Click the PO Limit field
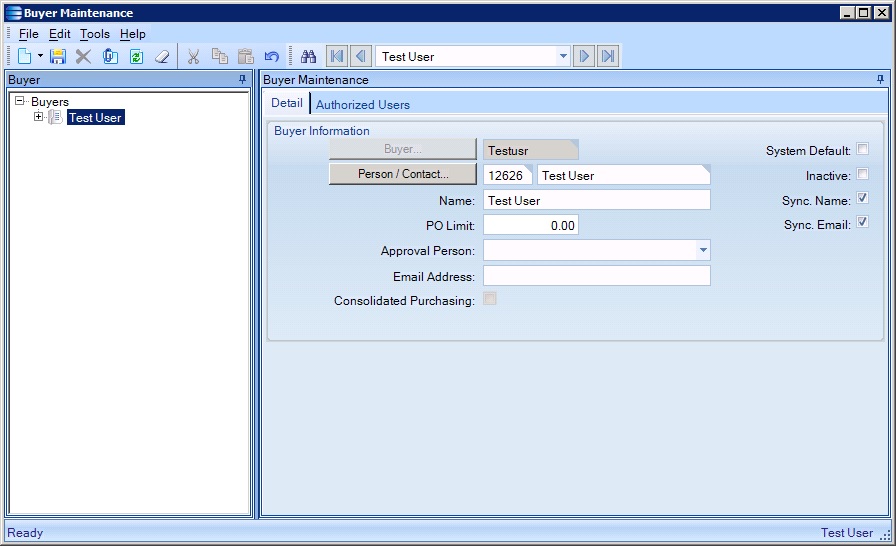 click(x=531, y=225)
